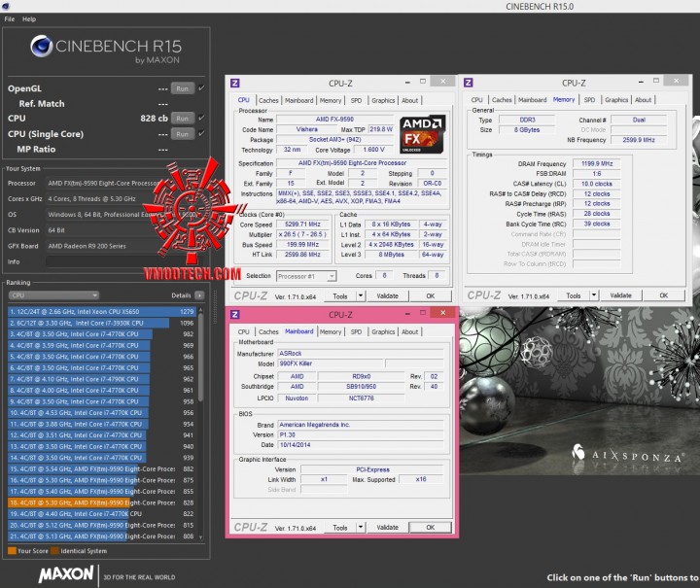Click the Cinebench app icon in title bar
This screenshot has height=588, width=700.
(x=6, y=6)
